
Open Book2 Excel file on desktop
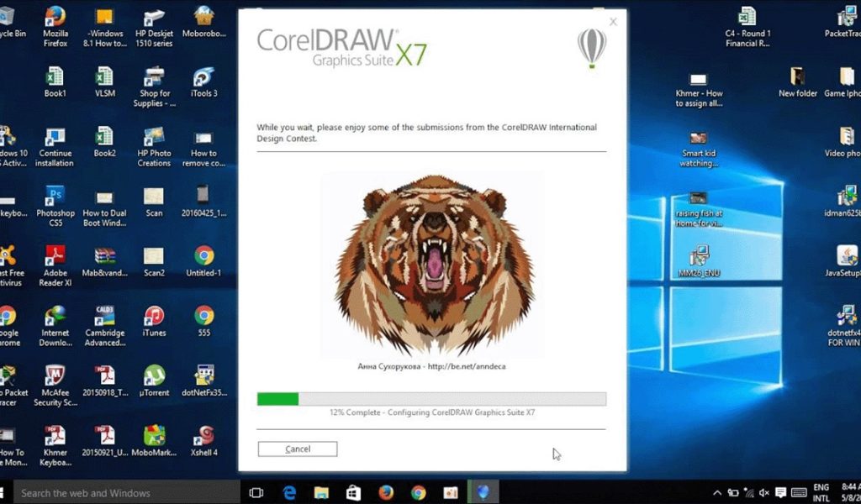[105, 143]
